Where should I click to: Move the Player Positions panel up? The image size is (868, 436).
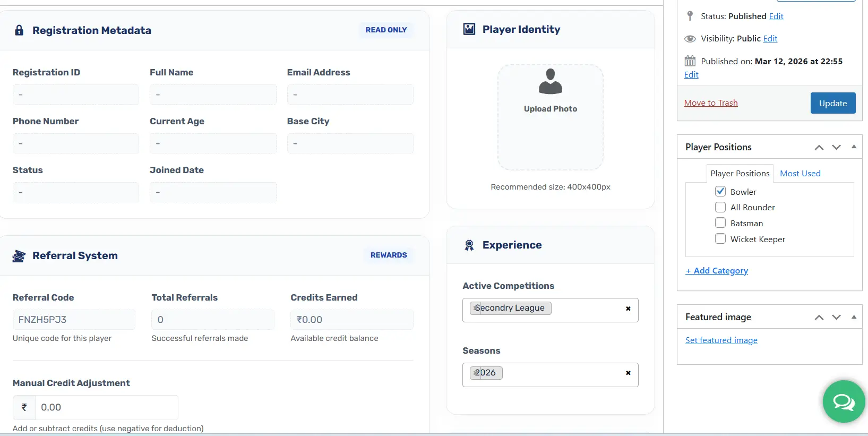[819, 148]
